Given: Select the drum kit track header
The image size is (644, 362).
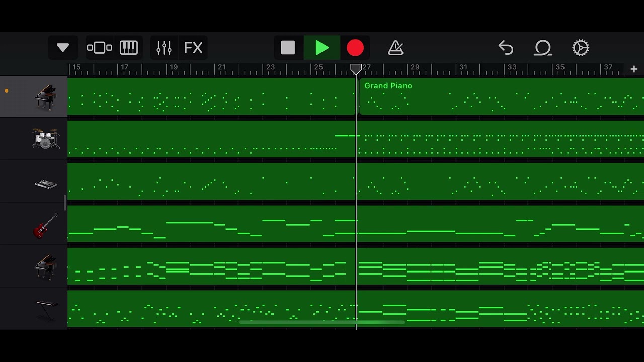Looking at the screenshot, I should pos(34,139).
